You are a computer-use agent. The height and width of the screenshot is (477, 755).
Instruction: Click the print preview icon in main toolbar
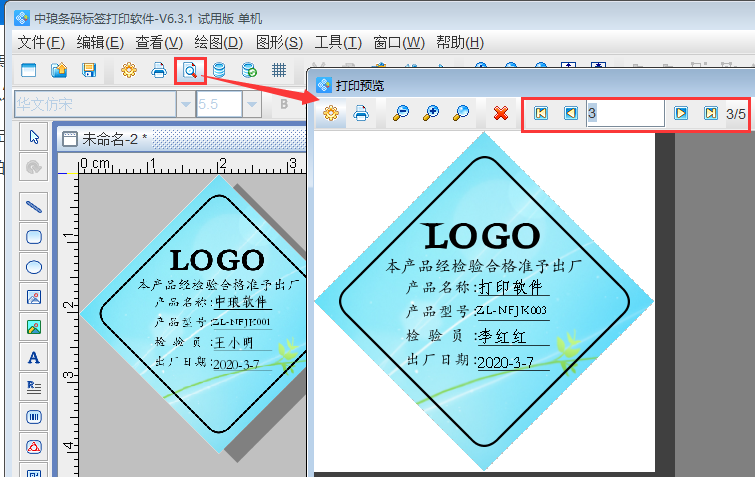pos(188,70)
